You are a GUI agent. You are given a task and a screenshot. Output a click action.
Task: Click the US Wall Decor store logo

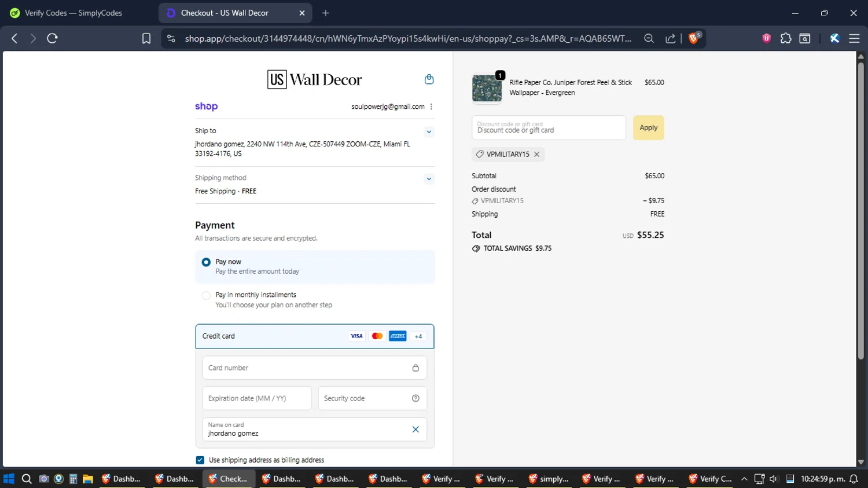pos(314,79)
